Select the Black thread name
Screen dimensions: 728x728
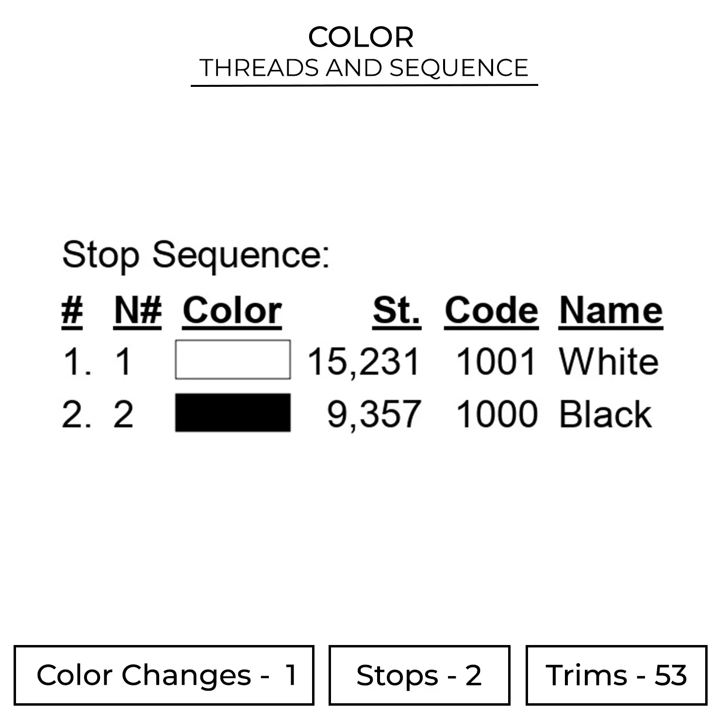point(605,414)
